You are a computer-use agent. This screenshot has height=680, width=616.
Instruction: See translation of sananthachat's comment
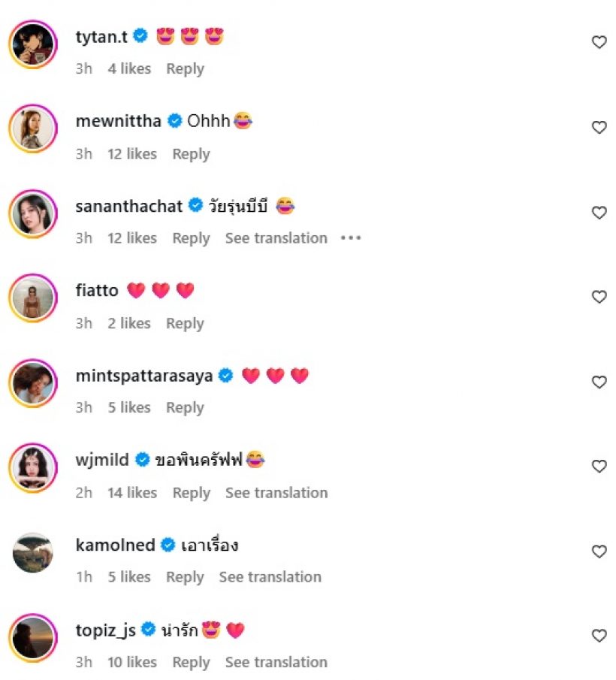(x=276, y=238)
